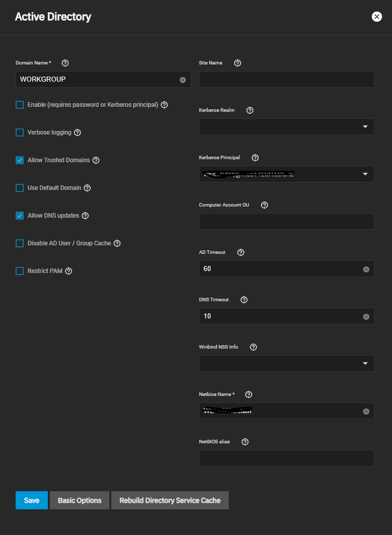Focus the Computer Account OU field
Screen dimensions: 392x535
tap(287, 222)
